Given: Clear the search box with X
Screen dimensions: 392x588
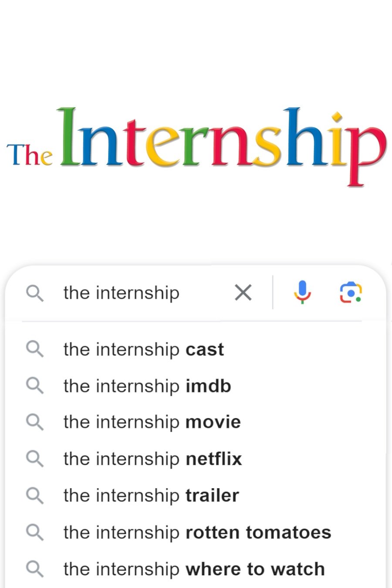Looking at the screenshot, I should [243, 292].
